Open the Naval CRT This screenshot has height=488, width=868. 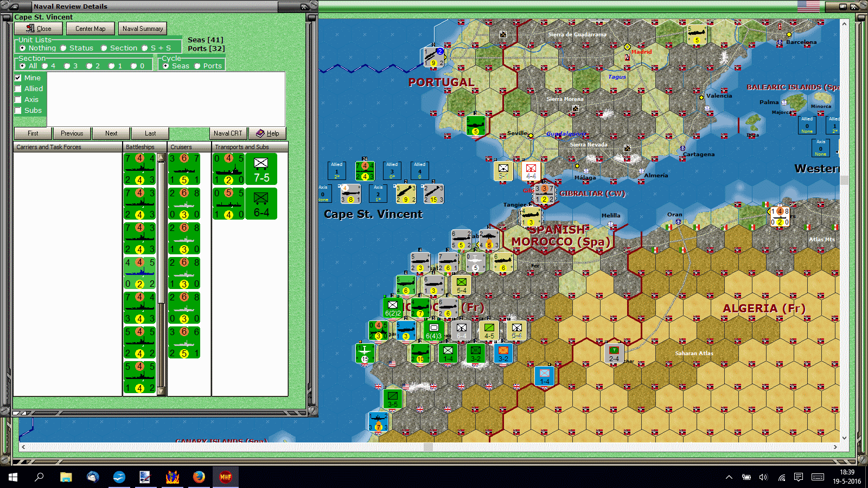click(228, 133)
